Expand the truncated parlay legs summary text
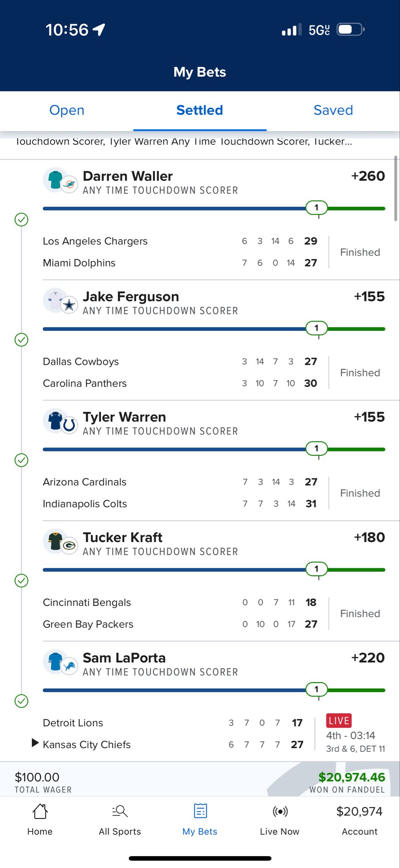Image resolution: width=400 pixels, height=868 pixels. tap(184, 142)
